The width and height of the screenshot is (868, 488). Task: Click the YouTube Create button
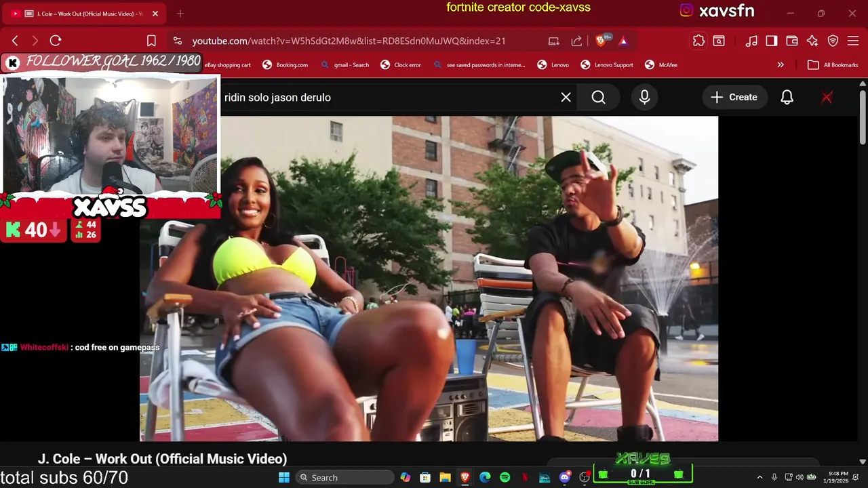(734, 98)
